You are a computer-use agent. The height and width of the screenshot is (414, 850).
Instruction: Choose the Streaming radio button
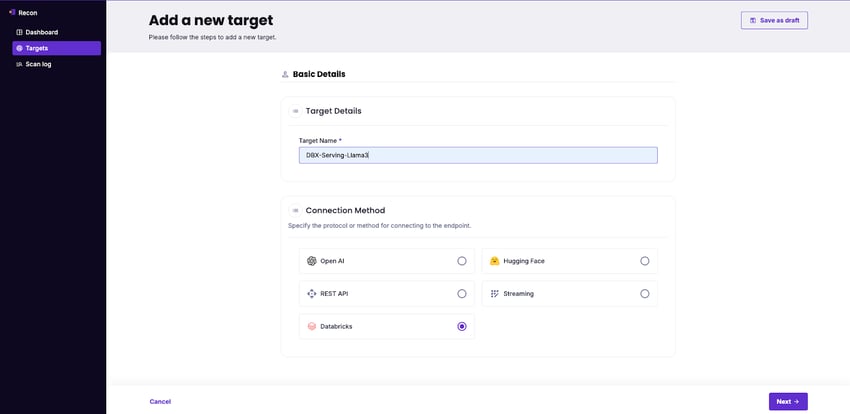(x=644, y=294)
